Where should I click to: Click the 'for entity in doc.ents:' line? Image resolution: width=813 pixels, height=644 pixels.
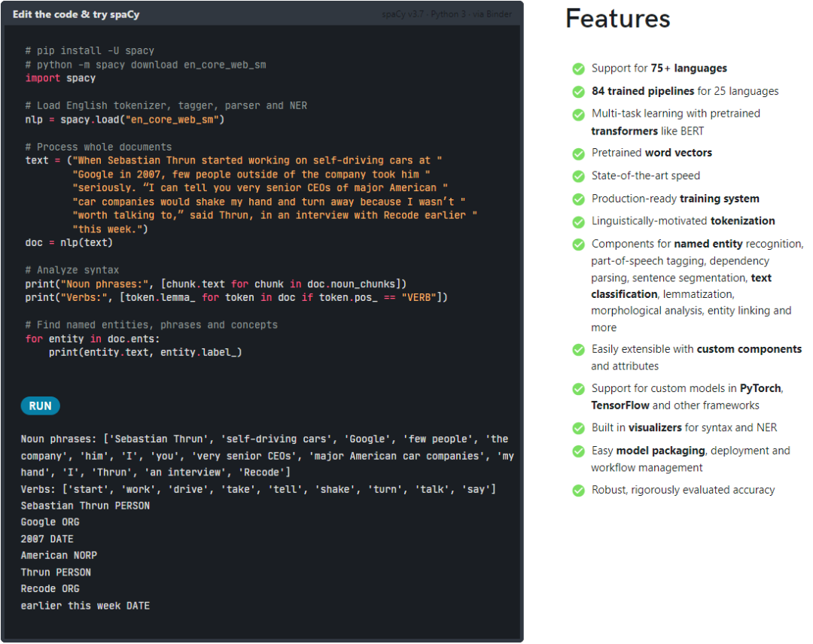[x=93, y=339]
